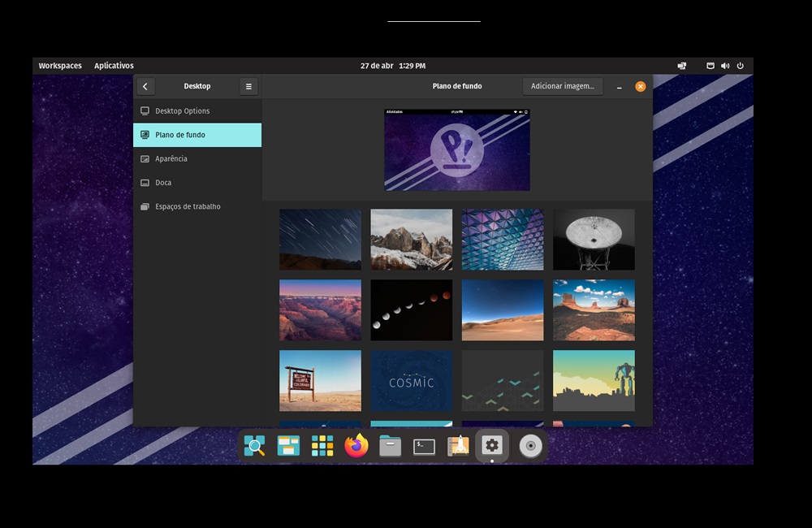Choose the robot city skyline wallpaper

tap(594, 381)
